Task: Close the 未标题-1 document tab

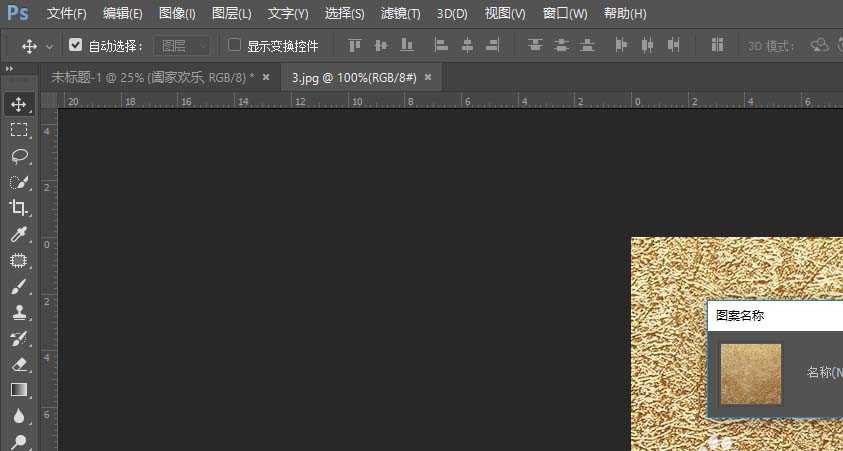Action: [266, 77]
